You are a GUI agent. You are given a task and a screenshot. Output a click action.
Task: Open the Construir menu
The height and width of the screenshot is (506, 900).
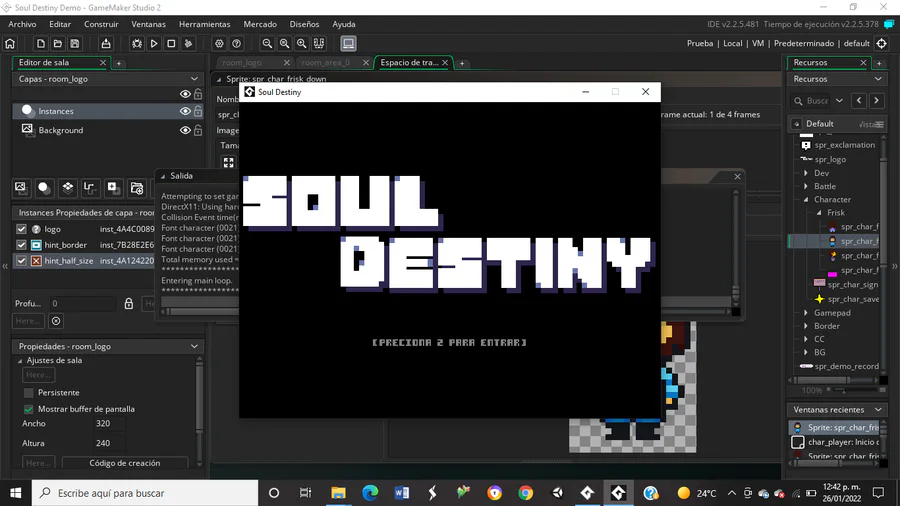(101, 24)
